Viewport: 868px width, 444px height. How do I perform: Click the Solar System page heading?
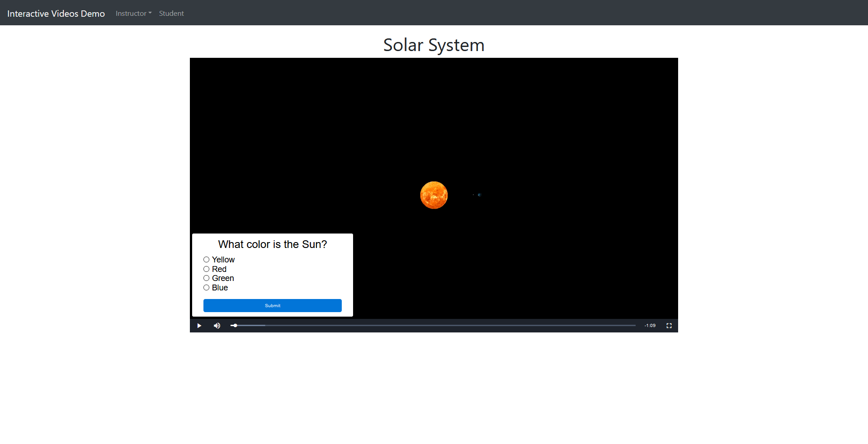434,45
